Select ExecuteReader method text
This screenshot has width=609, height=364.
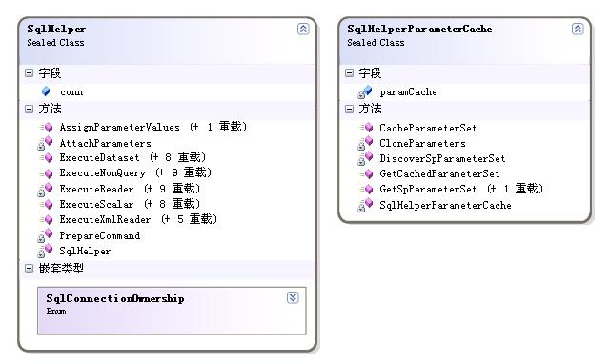(x=96, y=190)
